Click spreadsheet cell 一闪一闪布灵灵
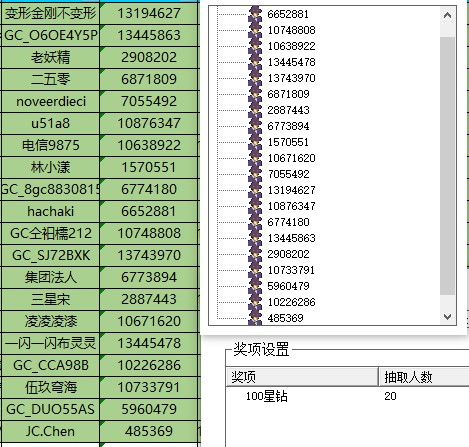Viewport: 469px width, 447px height. coord(51,343)
